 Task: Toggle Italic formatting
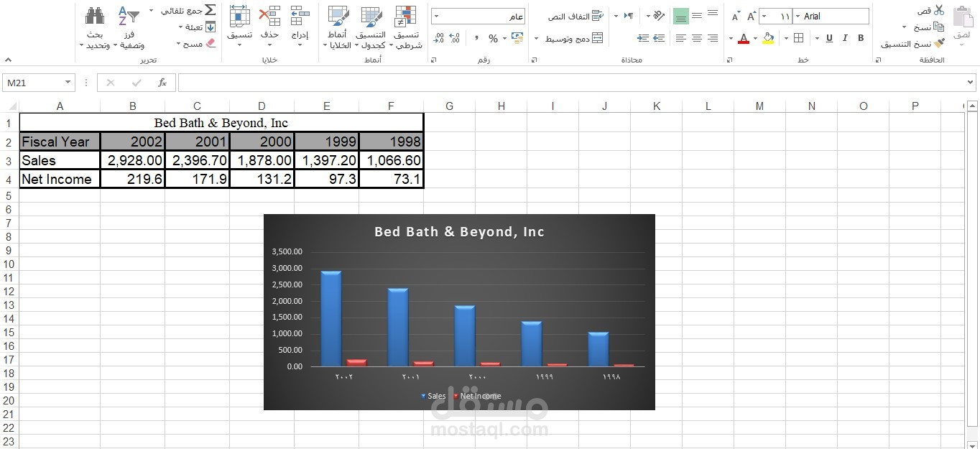pos(845,38)
